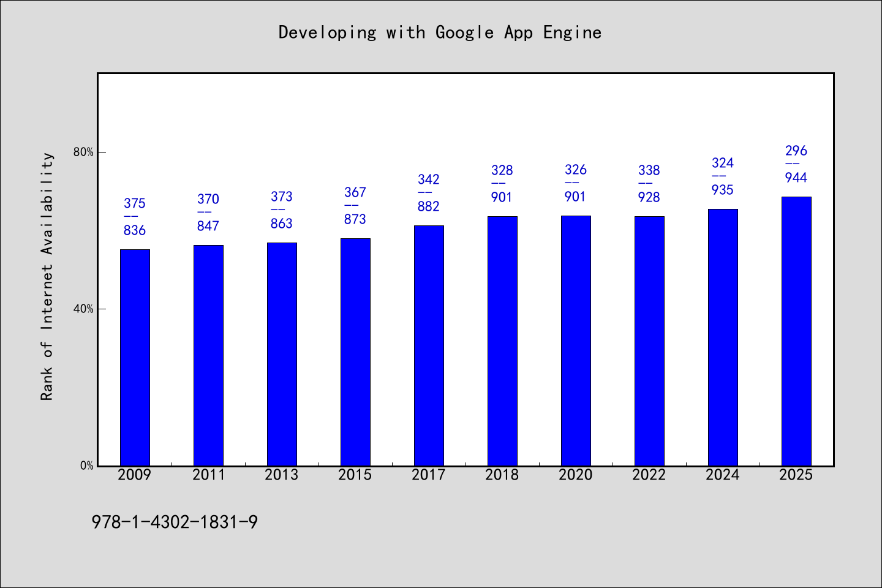Screen dimensions: 882x588
Task: Pick the 2018 bar
Action: 502,341
